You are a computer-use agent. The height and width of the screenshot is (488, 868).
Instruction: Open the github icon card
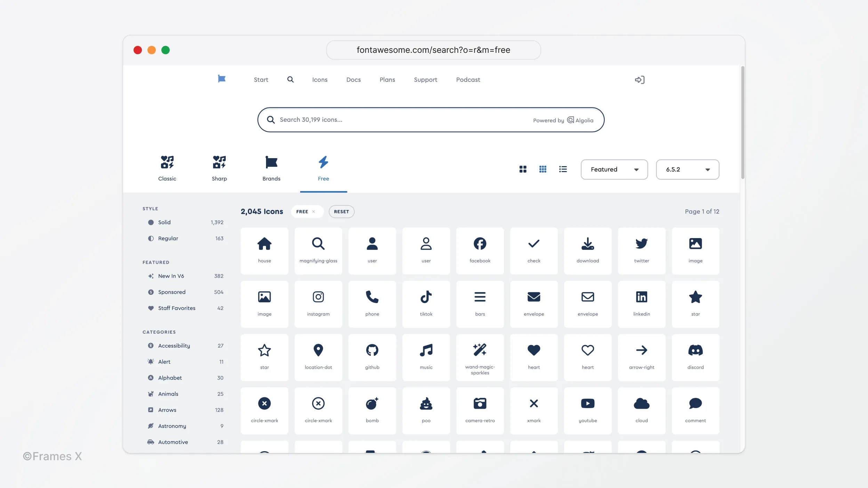(x=372, y=357)
